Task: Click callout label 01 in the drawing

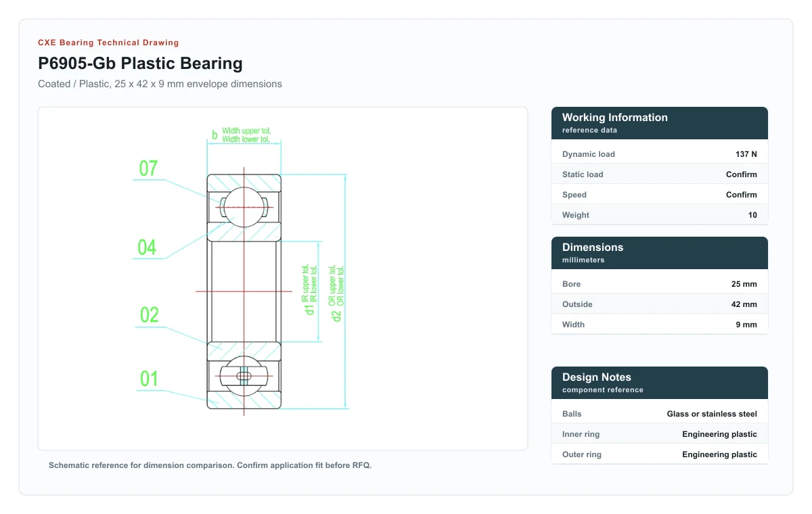Action: tap(149, 379)
